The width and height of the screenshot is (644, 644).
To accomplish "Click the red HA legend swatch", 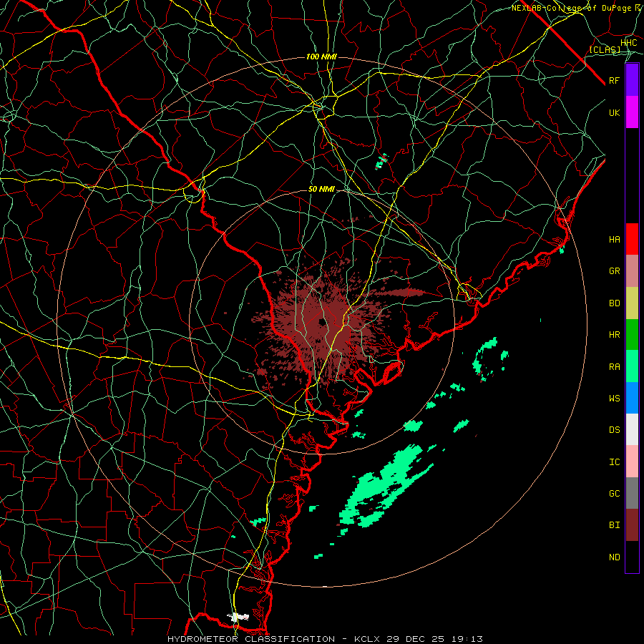I will tap(632, 239).
